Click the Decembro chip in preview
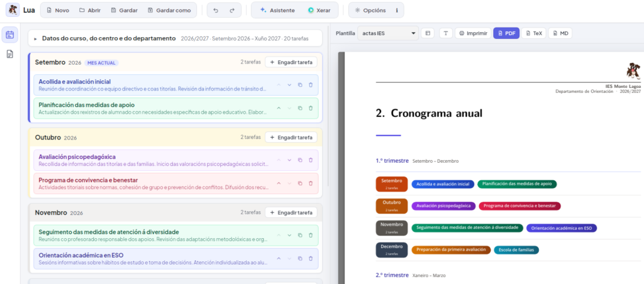Screen dimensions: 644x284 [391, 250]
